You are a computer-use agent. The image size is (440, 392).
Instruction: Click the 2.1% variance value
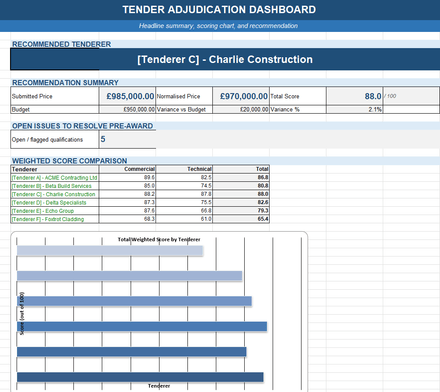tap(354, 109)
